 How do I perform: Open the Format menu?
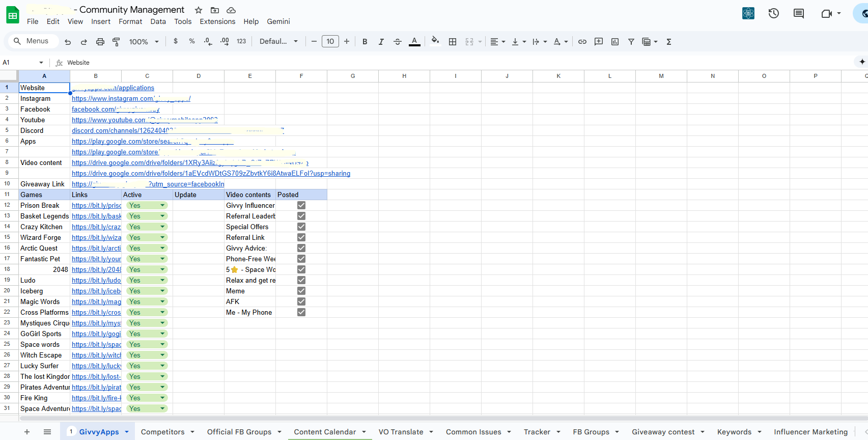click(130, 21)
